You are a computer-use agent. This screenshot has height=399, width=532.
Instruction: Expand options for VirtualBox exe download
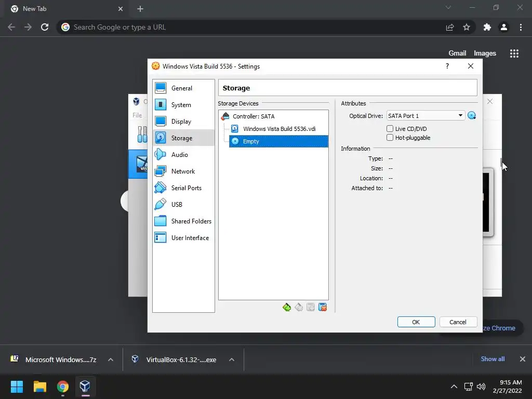click(232, 360)
